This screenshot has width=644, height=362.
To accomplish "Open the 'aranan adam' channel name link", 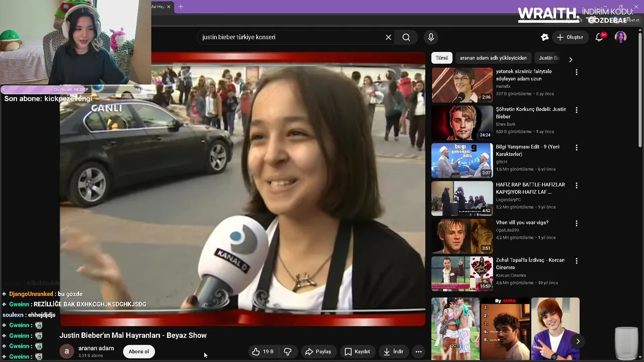I will pyautogui.click(x=96, y=348).
